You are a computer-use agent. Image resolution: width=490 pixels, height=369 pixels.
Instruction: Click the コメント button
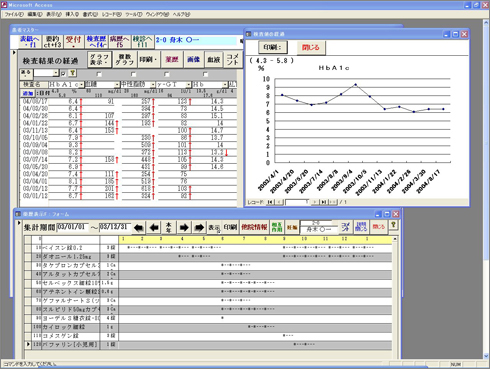pyautogui.click(x=233, y=60)
